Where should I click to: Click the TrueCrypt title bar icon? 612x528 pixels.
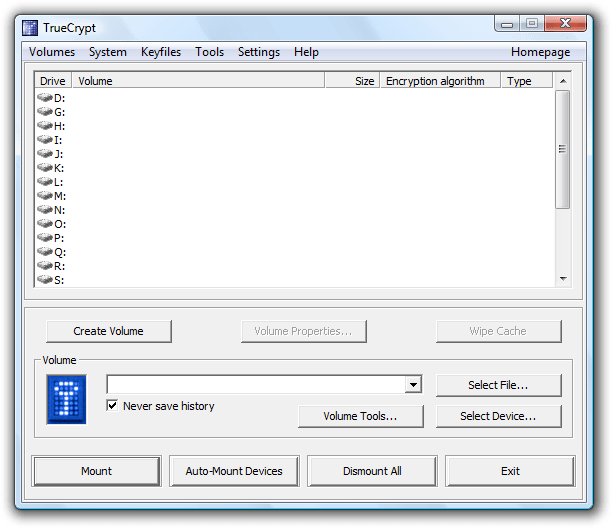click(30, 28)
